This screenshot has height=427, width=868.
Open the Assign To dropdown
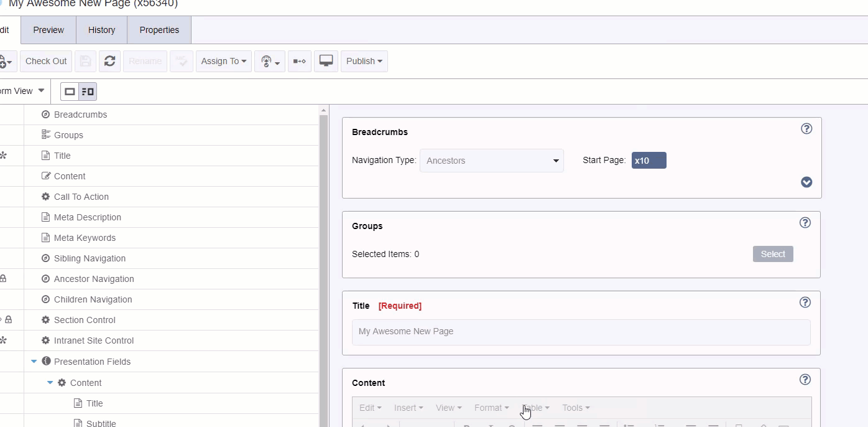coord(224,61)
